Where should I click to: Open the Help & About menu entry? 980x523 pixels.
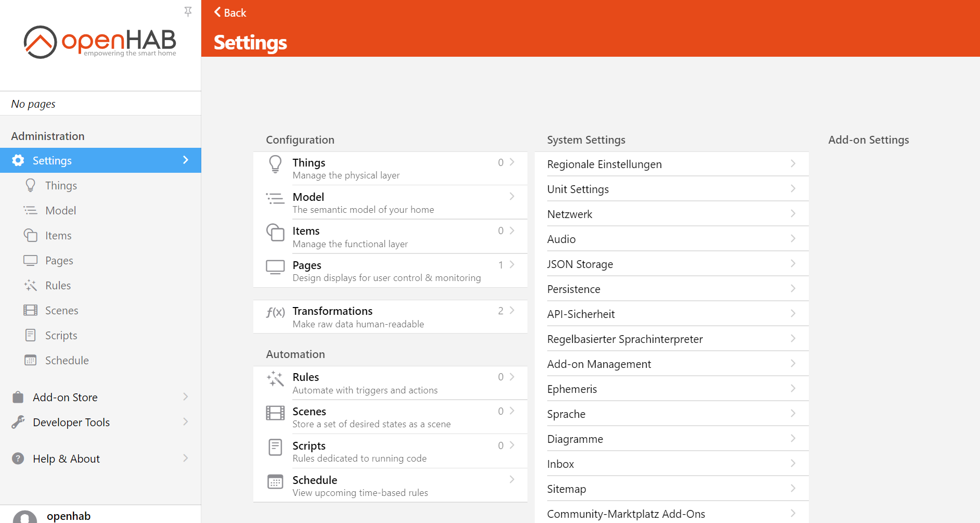pyautogui.click(x=66, y=458)
